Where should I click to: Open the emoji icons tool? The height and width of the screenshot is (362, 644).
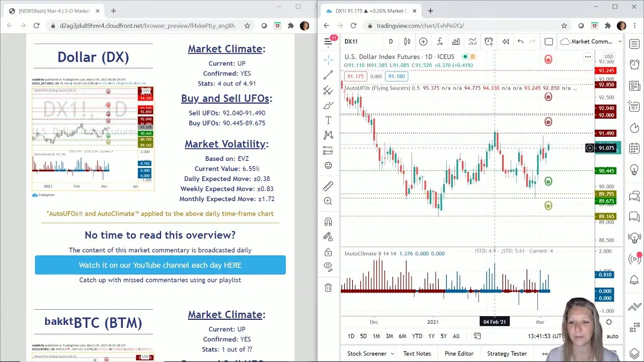point(328,165)
